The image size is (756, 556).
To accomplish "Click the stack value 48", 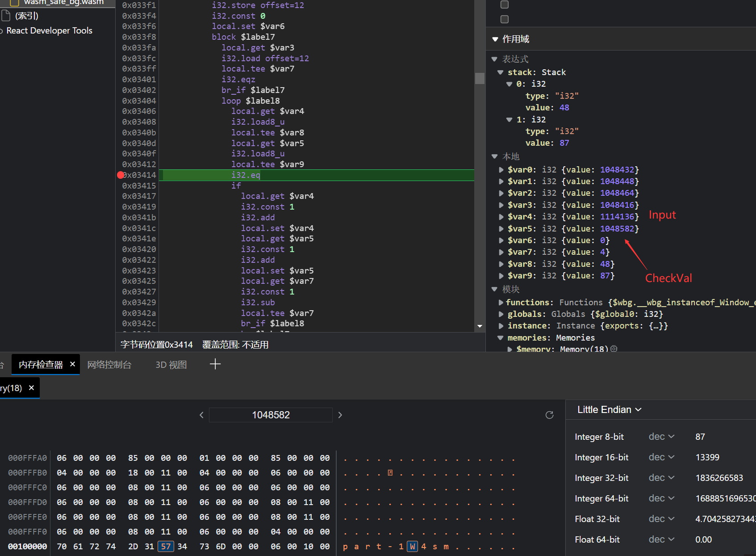I will click(x=564, y=108).
